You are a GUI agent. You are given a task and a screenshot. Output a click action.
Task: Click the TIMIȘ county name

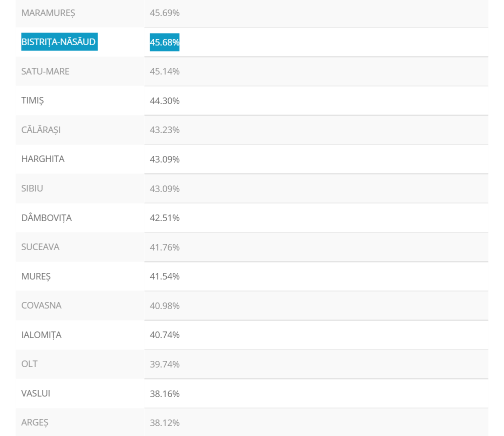(33, 100)
